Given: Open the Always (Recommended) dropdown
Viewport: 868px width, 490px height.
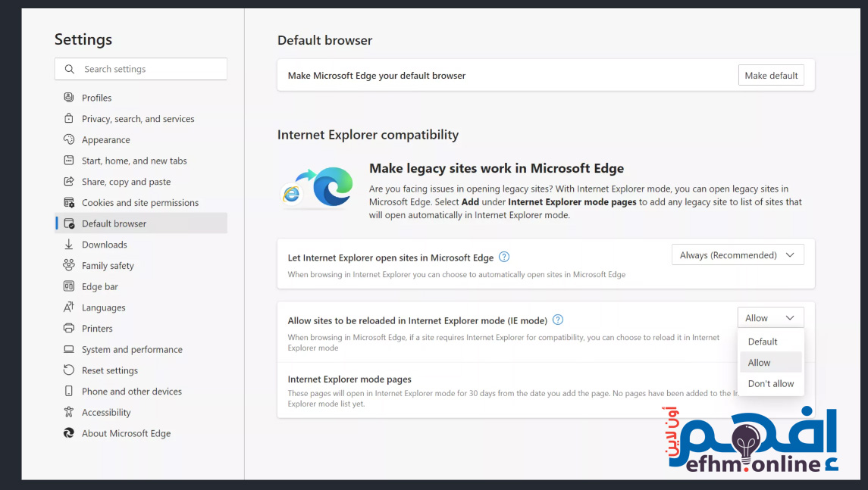Looking at the screenshot, I should click(737, 255).
